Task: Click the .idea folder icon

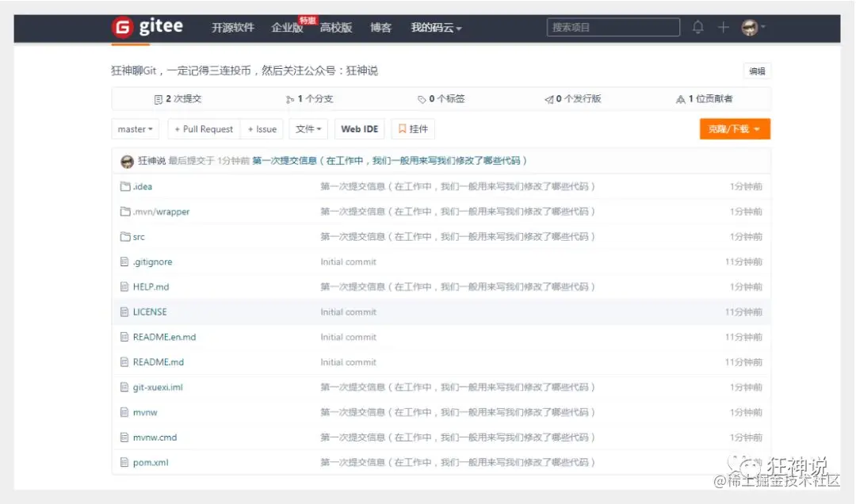Action: point(125,186)
